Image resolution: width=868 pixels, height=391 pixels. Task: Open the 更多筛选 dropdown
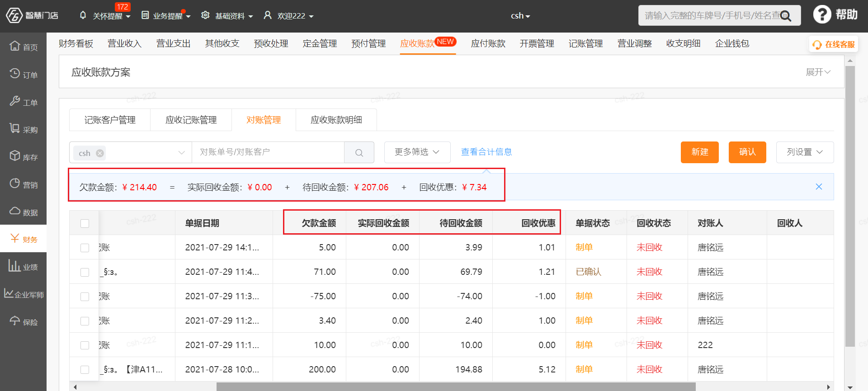point(417,152)
